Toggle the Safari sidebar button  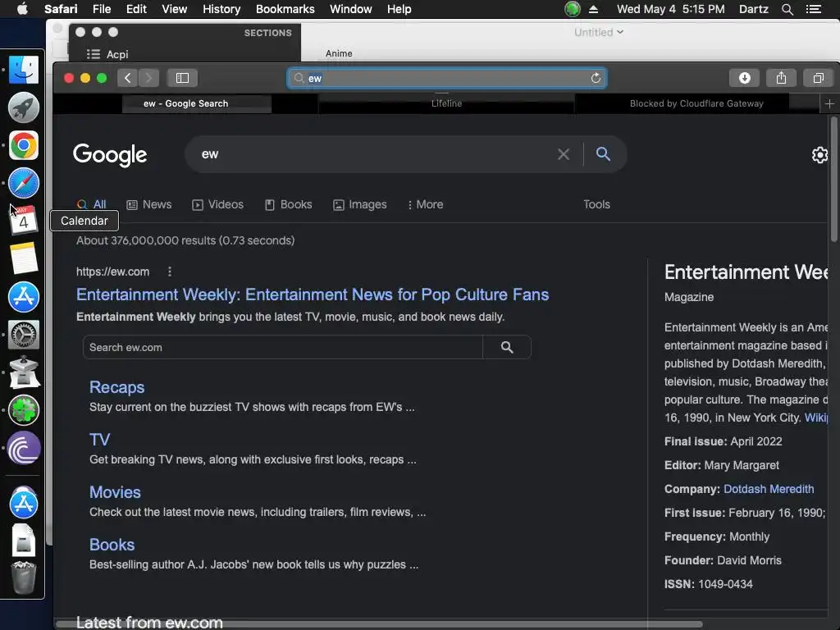(x=182, y=78)
